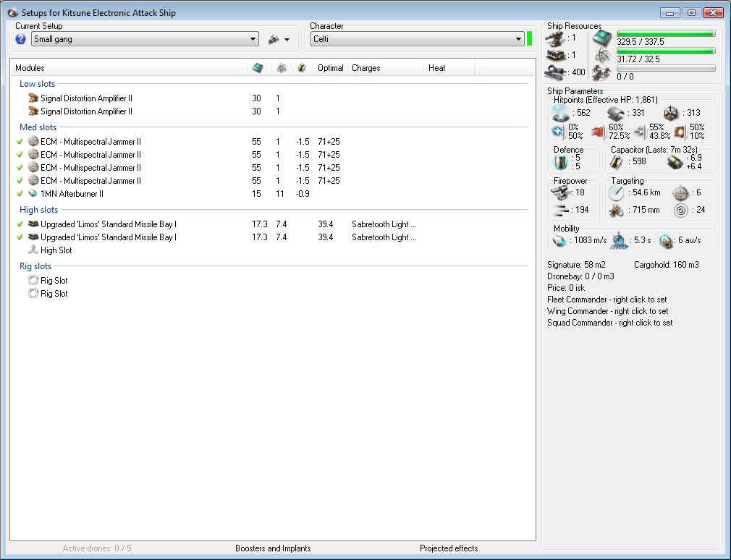Click Squad Commander right click to set
The width and height of the screenshot is (731, 560).
610,323
